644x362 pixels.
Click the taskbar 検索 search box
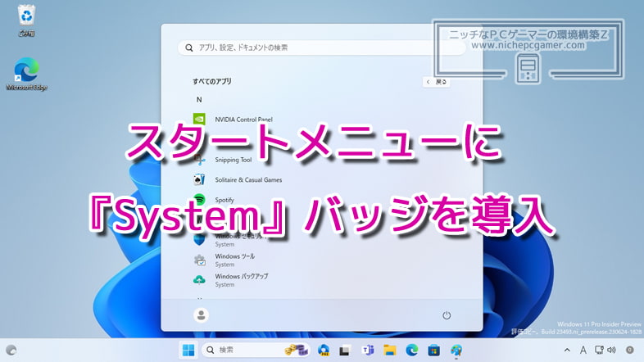point(256,350)
